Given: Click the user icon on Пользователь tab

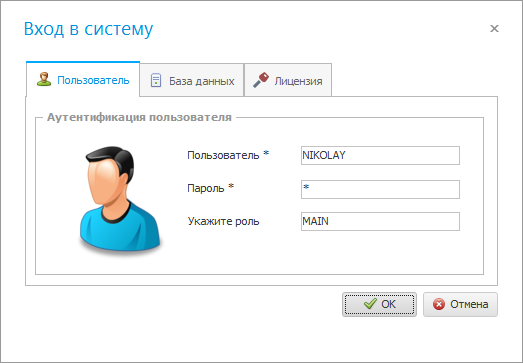Looking at the screenshot, I should [44, 79].
